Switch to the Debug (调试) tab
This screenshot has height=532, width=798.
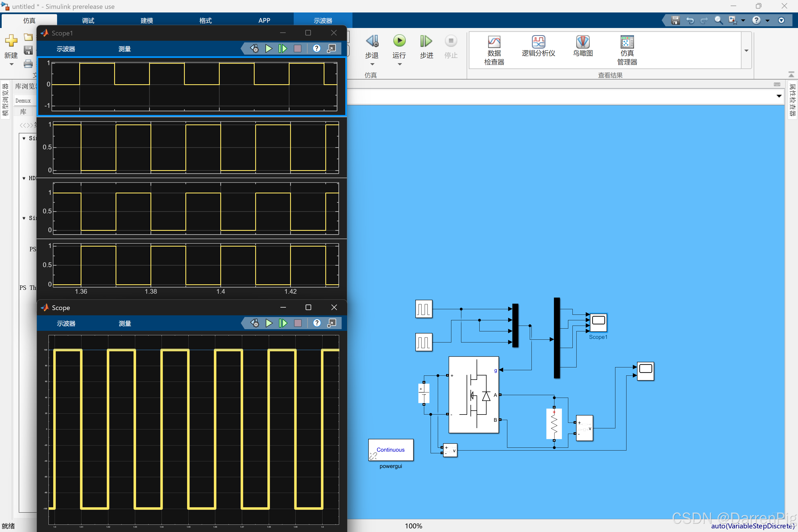[88, 20]
